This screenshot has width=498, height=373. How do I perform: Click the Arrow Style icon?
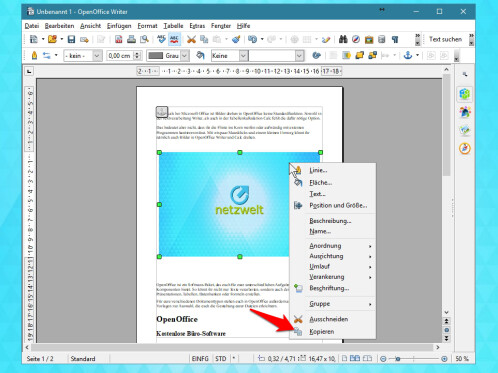pos(47,55)
